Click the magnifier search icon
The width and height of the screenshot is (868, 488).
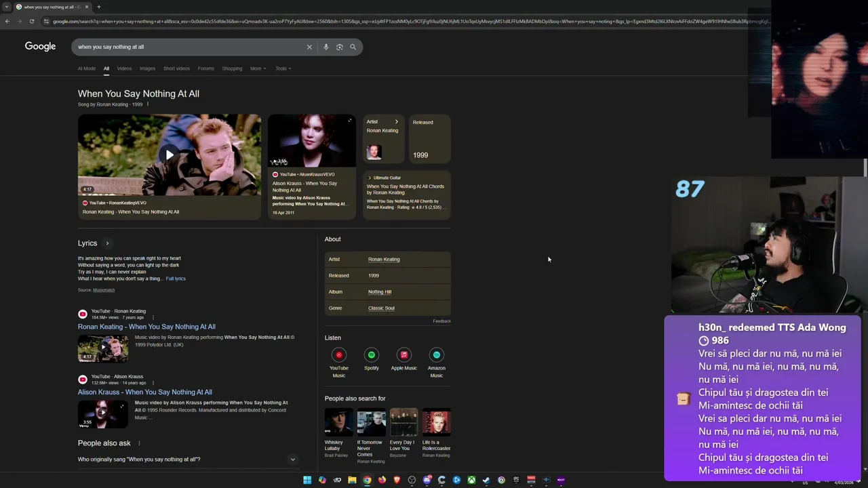(x=353, y=47)
